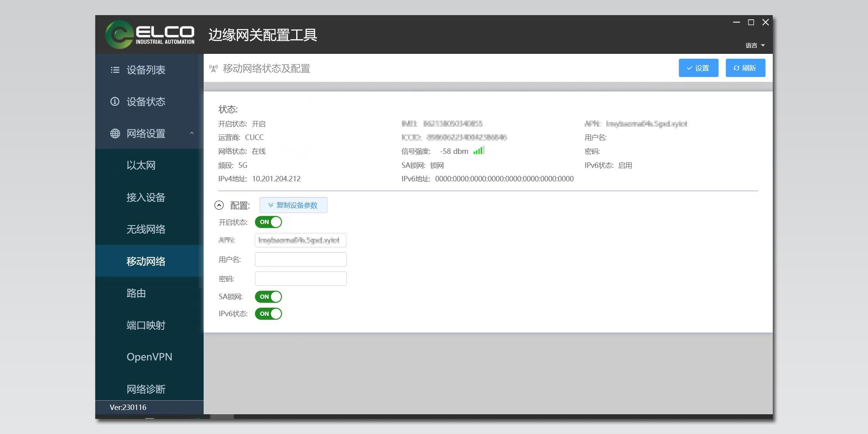Screen dimensions: 868x434
Task: Open the 语言 language dropdown
Action: (755, 45)
